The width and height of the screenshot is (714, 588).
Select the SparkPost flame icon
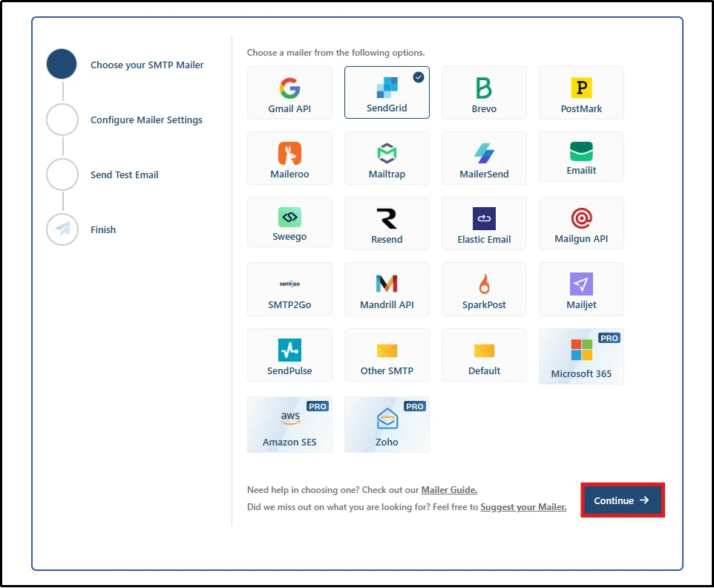tap(484, 284)
